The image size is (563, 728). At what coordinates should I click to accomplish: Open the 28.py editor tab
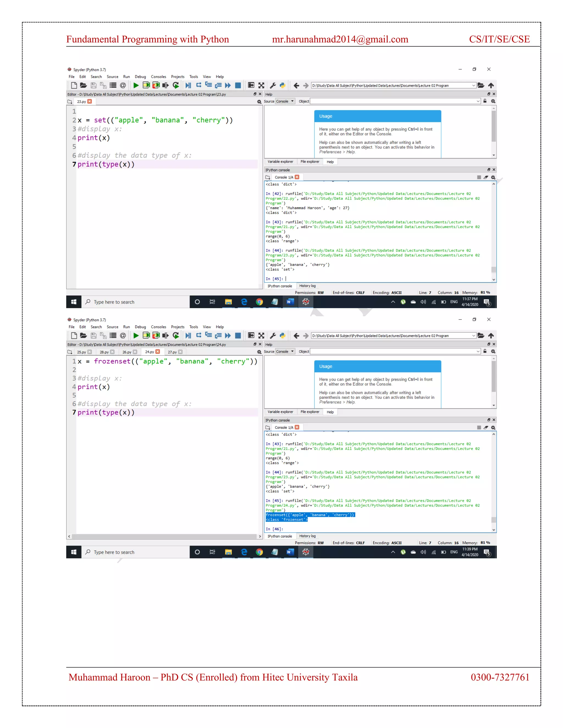pos(104,352)
